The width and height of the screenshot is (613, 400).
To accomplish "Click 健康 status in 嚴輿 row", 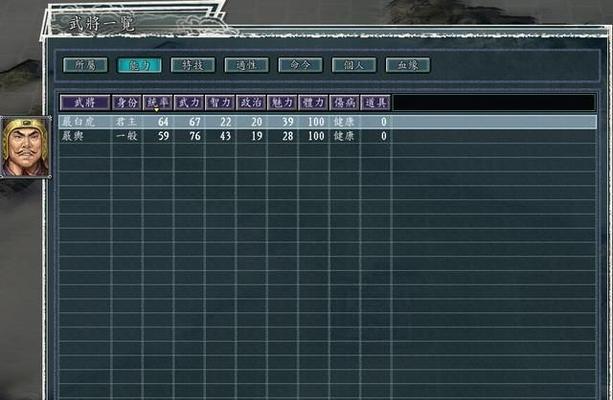I will (344, 136).
